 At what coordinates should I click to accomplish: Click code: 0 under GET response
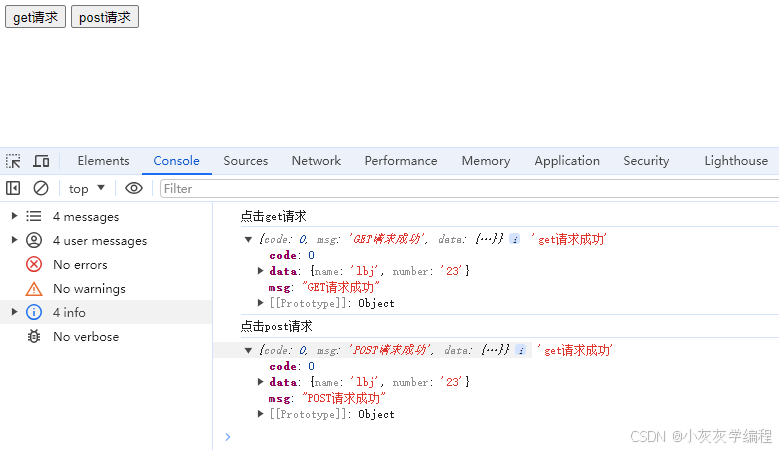pos(292,255)
